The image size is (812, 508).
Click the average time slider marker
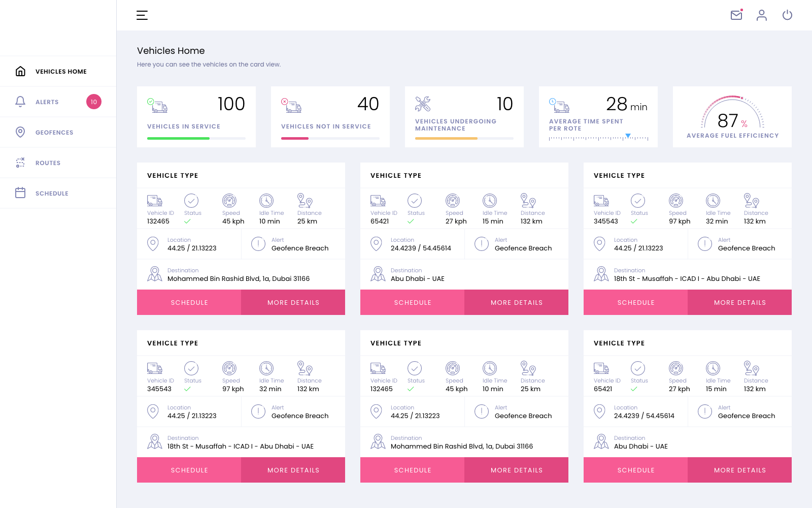628,136
